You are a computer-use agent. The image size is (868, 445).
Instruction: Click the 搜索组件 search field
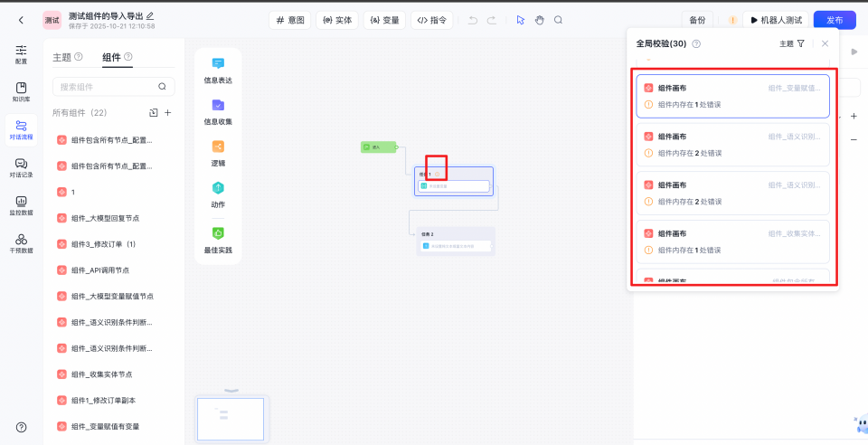pos(107,87)
